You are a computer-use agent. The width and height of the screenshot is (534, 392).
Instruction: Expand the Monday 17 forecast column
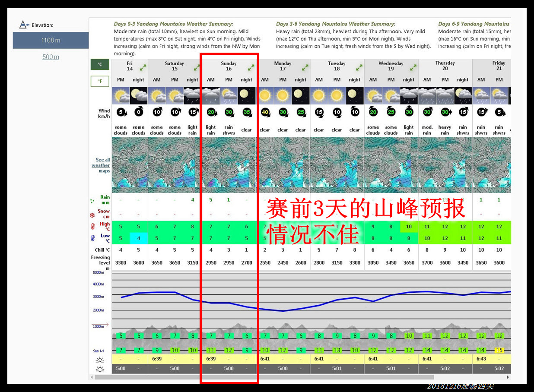(305, 67)
